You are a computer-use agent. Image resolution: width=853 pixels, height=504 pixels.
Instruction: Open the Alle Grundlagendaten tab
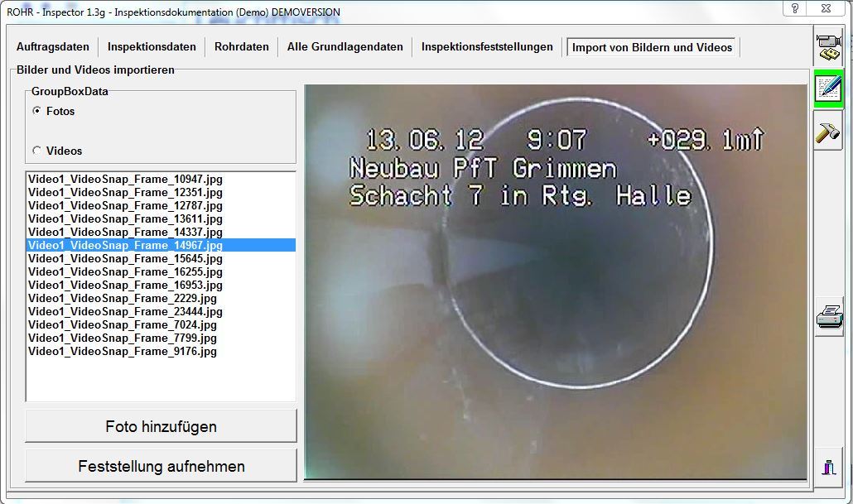(345, 47)
